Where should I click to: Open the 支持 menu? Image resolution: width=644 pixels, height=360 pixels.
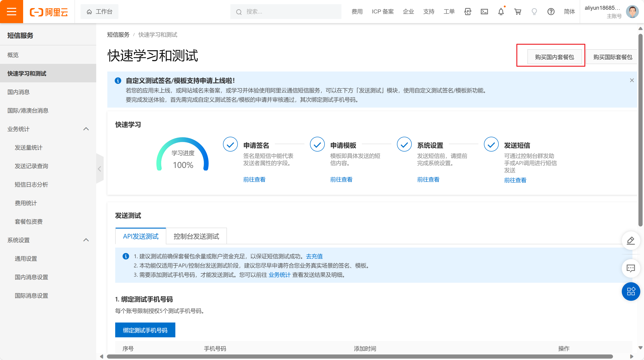(x=428, y=12)
